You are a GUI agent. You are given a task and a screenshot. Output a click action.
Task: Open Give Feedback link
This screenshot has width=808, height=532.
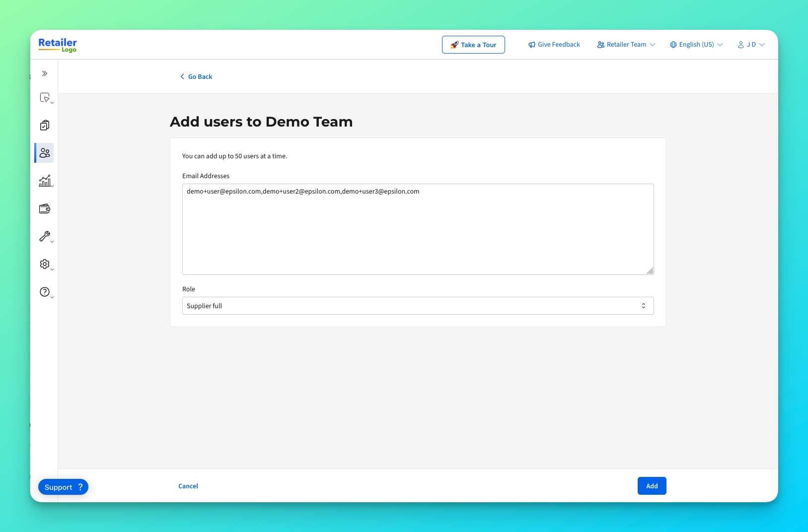pyautogui.click(x=554, y=45)
